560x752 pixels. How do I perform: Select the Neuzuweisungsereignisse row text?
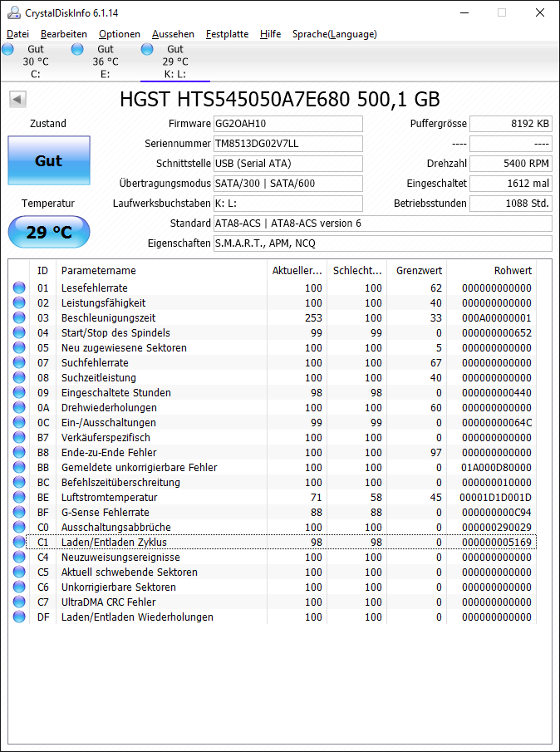click(x=120, y=558)
